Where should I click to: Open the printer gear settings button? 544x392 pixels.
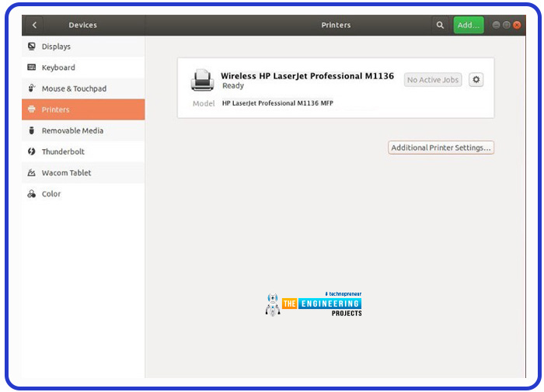coord(476,80)
